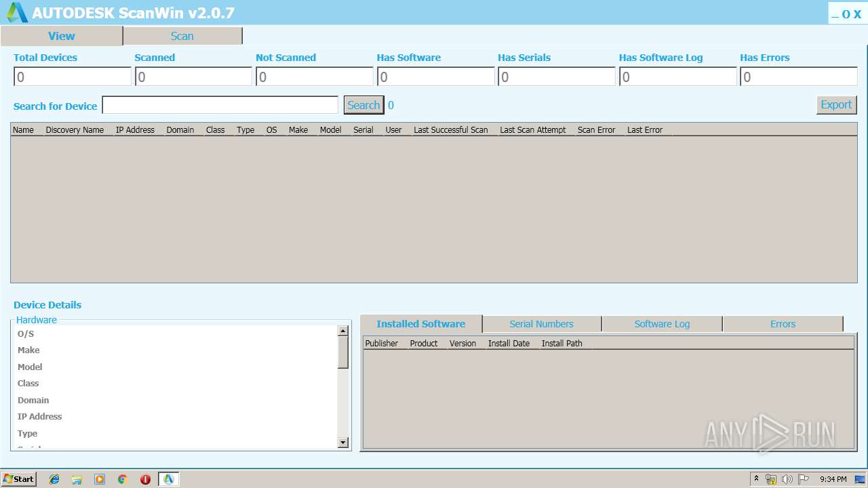This screenshot has height=488, width=868.
Task: Sort devices by Name column
Action: pos(23,129)
